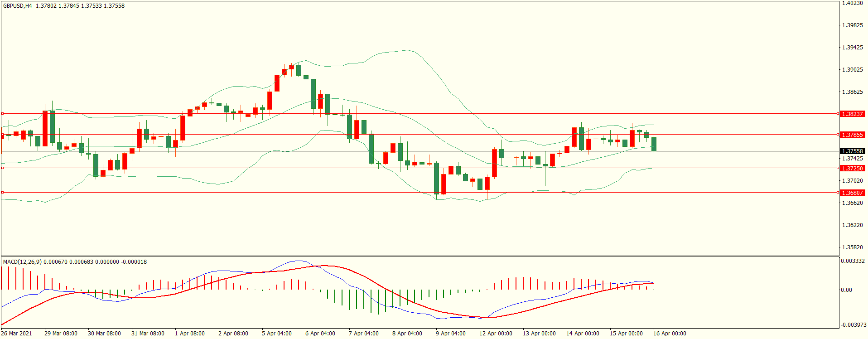Grab the left handle of the 1.37250 line
868x339 pixels.
[x=2, y=168]
